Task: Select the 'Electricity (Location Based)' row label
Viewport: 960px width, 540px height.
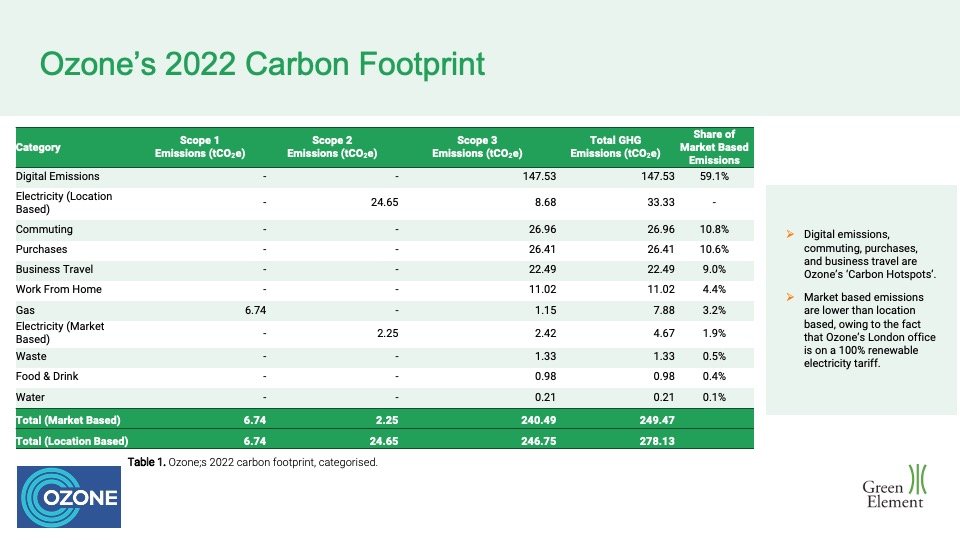Action: point(64,203)
